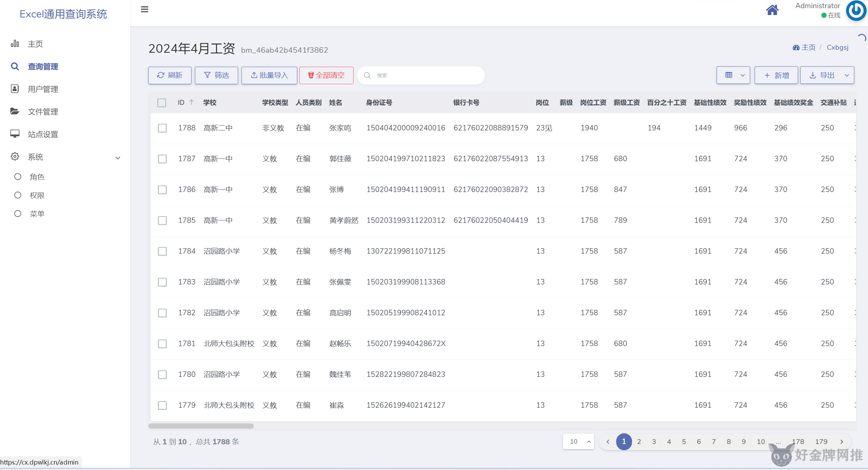Check the row for ID 1780

tap(162, 374)
